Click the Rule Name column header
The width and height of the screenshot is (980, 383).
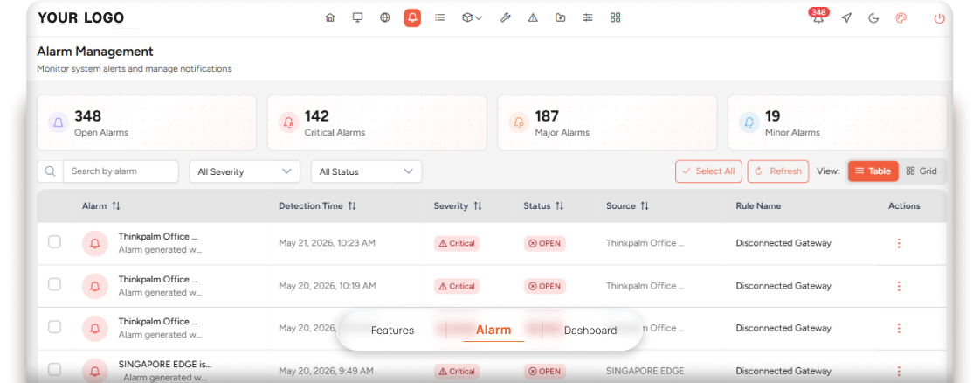[x=758, y=205]
